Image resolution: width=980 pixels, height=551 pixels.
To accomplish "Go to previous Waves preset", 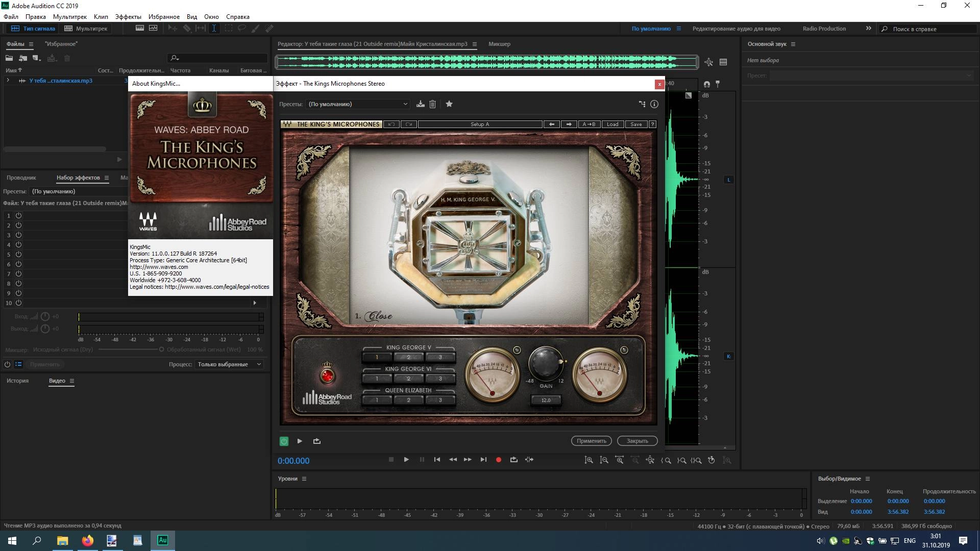I will [x=551, y=124].
